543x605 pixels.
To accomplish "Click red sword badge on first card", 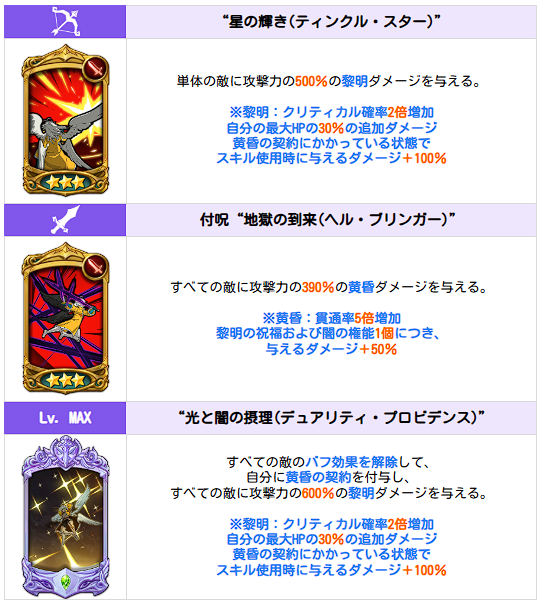I will (x=95, y=68).
